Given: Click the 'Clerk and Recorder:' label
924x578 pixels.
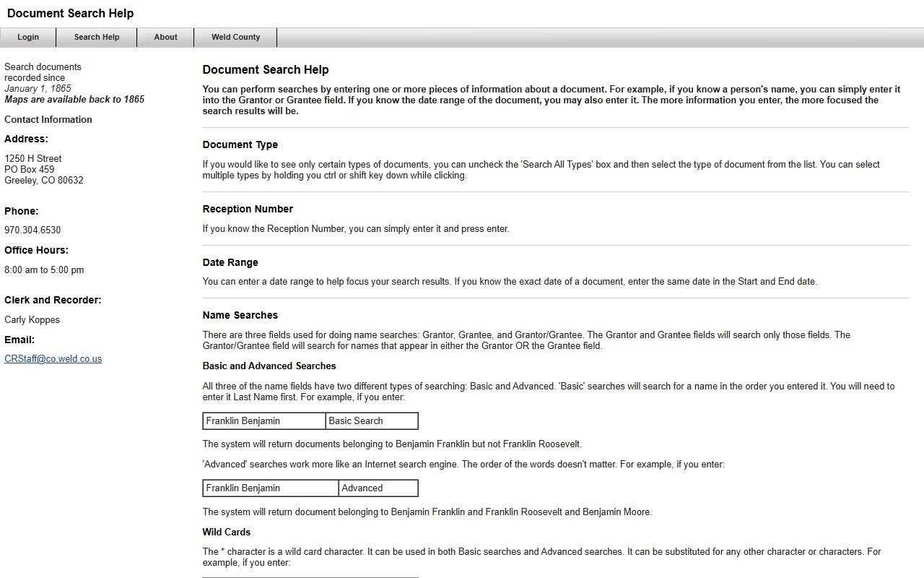Looking at the screenshot, I should tap(53, 301).
